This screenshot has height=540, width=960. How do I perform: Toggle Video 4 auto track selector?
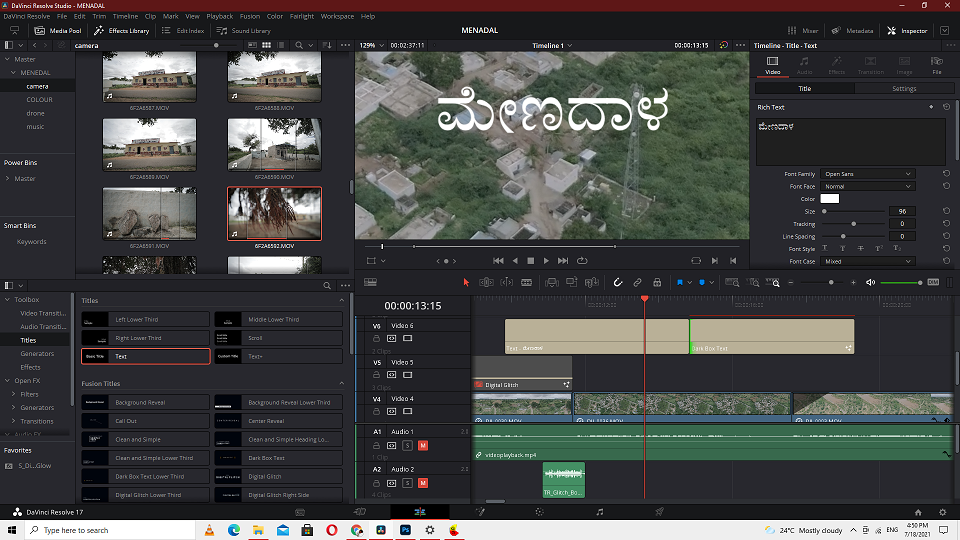392,411
